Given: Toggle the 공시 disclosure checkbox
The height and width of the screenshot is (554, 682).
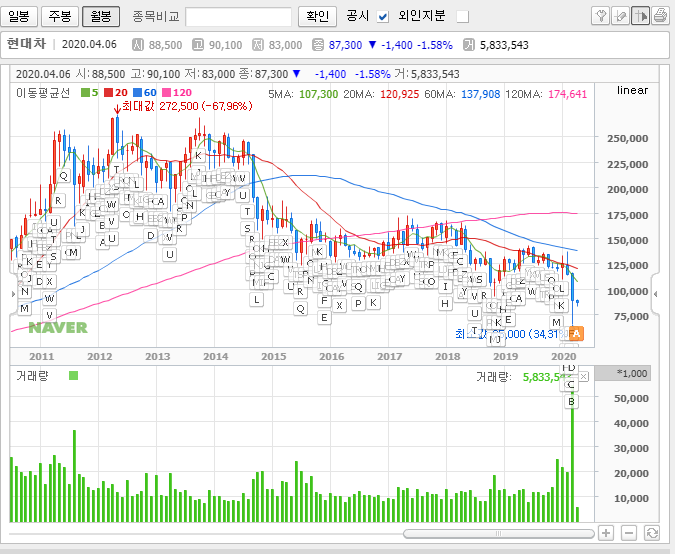Looking at the screenshot, I should pyautogui.click(x=383, y=17).
